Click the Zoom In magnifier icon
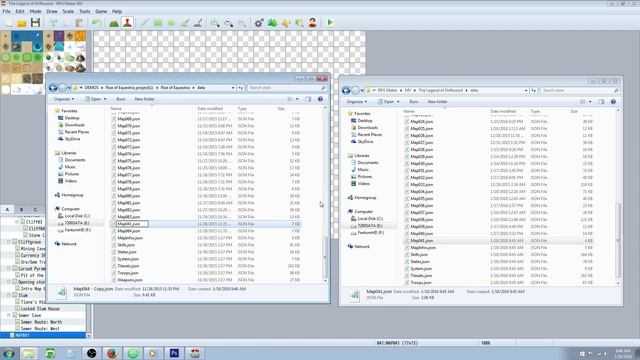This screenshot has width=640, height=360. pos(215,23)
